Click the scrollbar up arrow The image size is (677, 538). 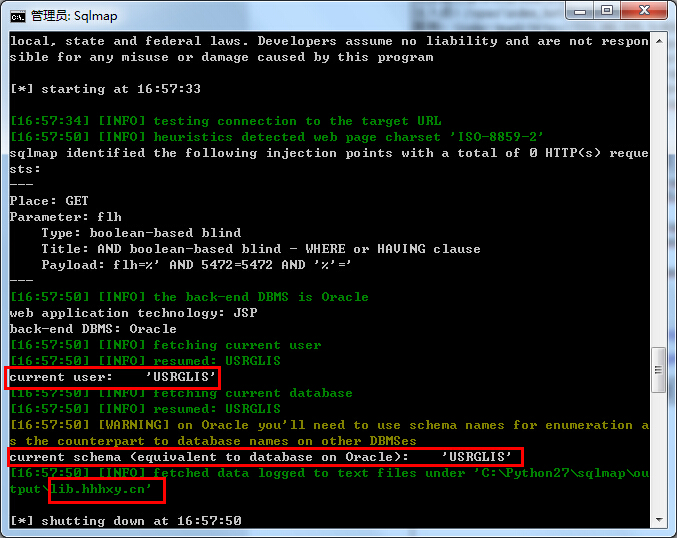coord(659,41)
